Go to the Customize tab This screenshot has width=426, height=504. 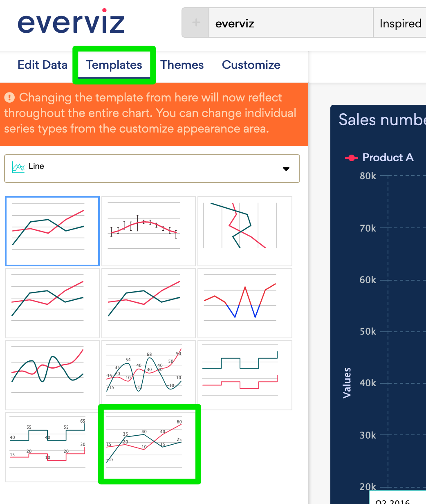[251, 65]
